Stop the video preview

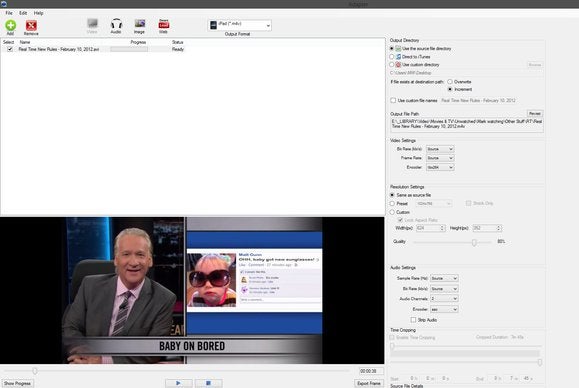(x=208, y=383)
